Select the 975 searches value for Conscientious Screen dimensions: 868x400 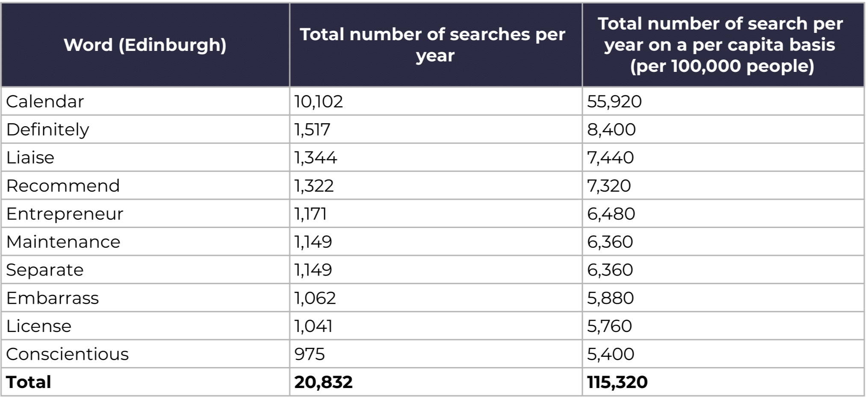click(310, 354)
